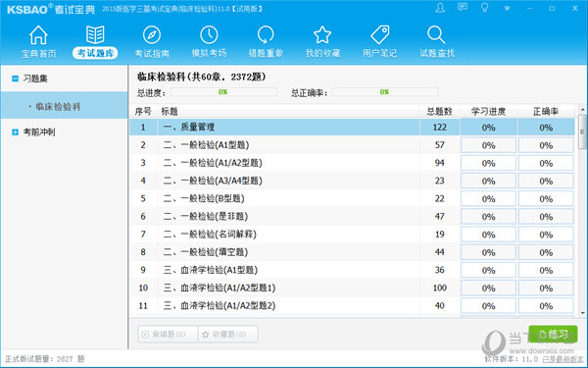The image size is (588, 368).
Task: Open the 宝典首页 home icon
Action: 38,35
